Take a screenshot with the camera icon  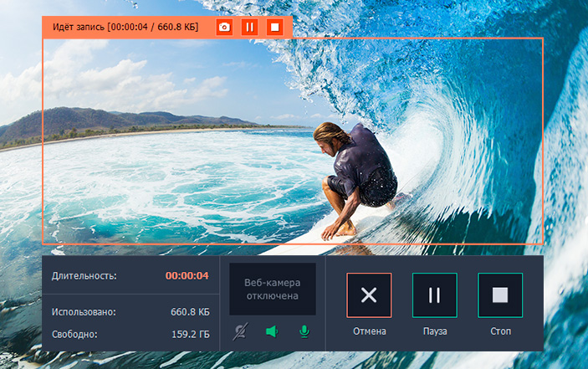tap(224, 27)
